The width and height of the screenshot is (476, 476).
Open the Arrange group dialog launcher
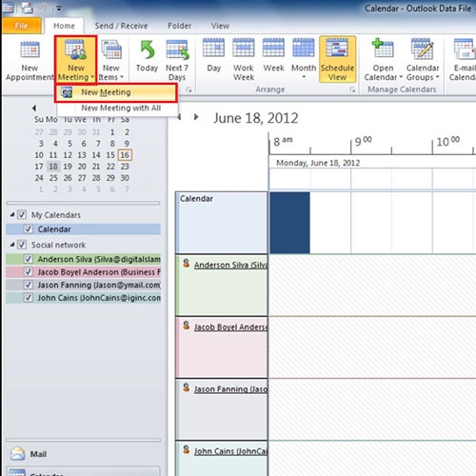pos(352,89)
